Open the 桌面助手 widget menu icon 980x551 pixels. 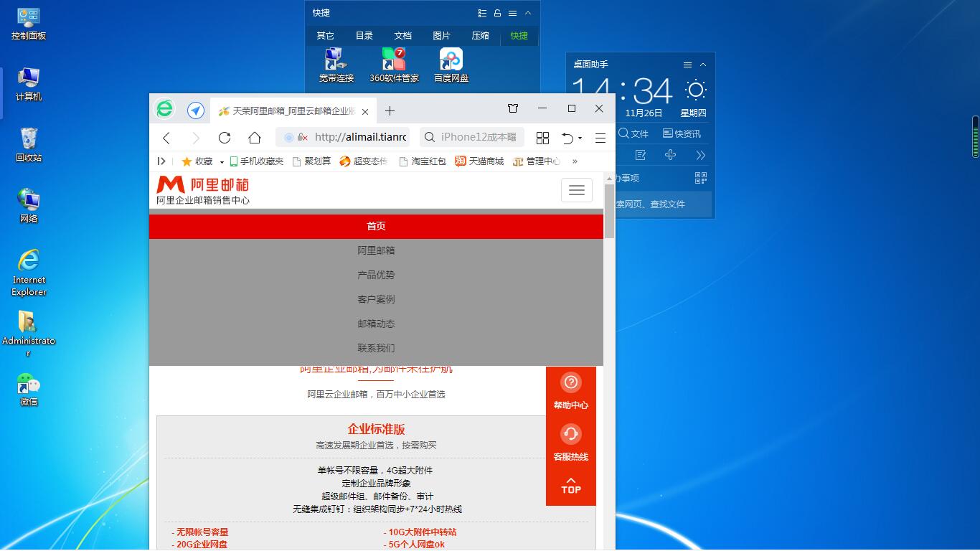point(687,65)
